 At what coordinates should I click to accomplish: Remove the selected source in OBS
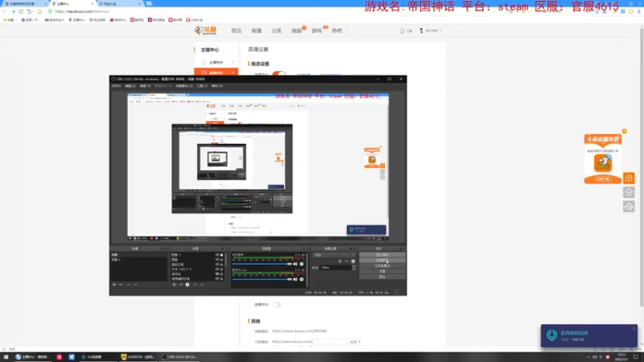click(180, 285)
